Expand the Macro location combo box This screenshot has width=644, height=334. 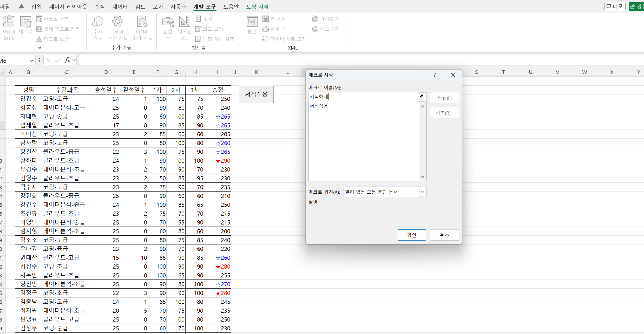coord(422,192)
